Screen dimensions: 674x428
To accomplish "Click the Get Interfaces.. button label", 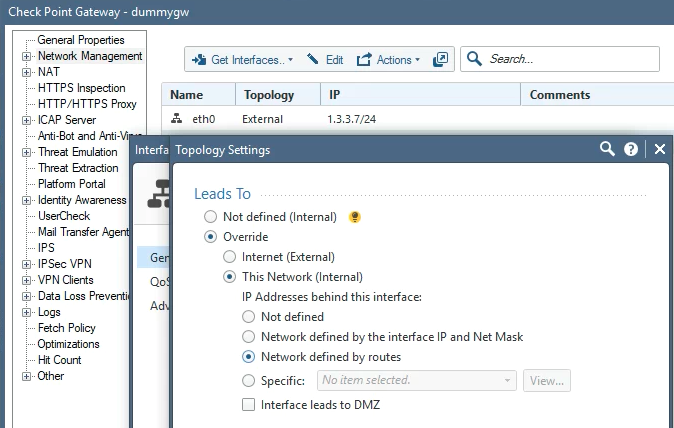I will (248, 60).
